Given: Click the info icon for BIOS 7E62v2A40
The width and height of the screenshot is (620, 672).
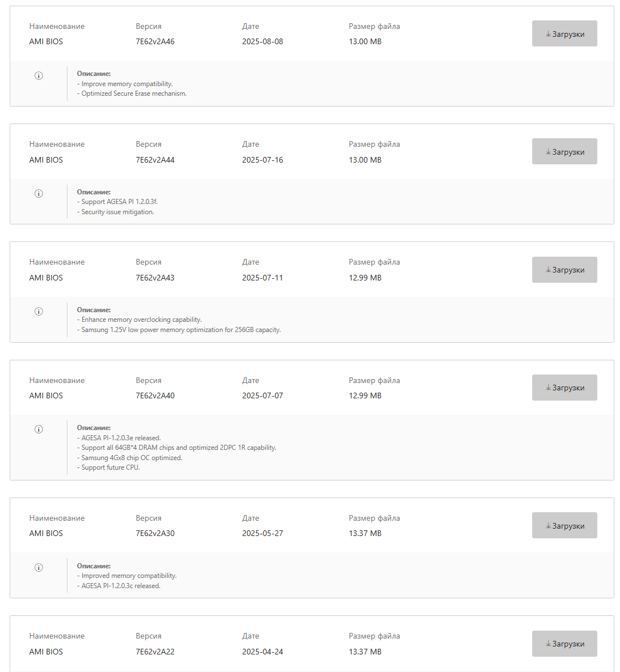Looking at the screenshot, I should [39, 429].
